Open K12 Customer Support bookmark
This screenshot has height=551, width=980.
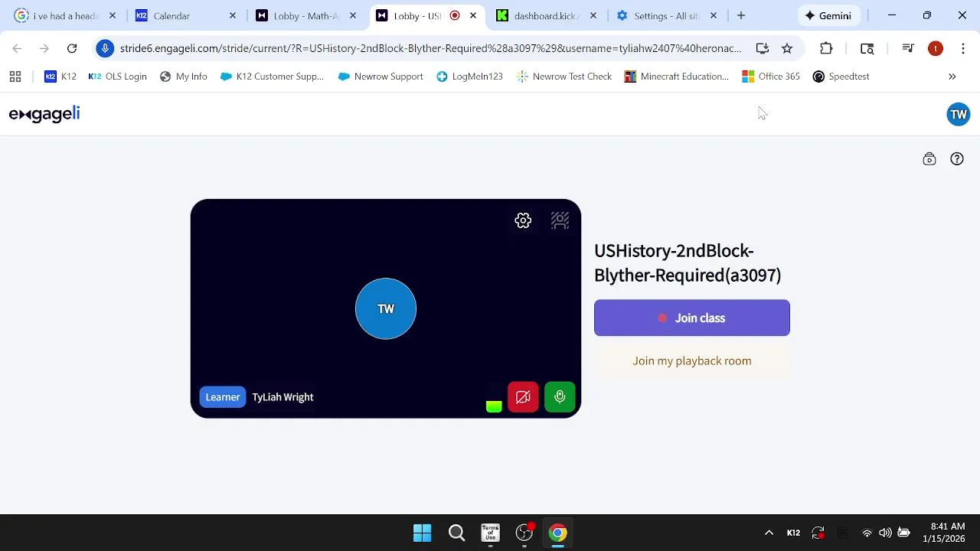[272, 77]
